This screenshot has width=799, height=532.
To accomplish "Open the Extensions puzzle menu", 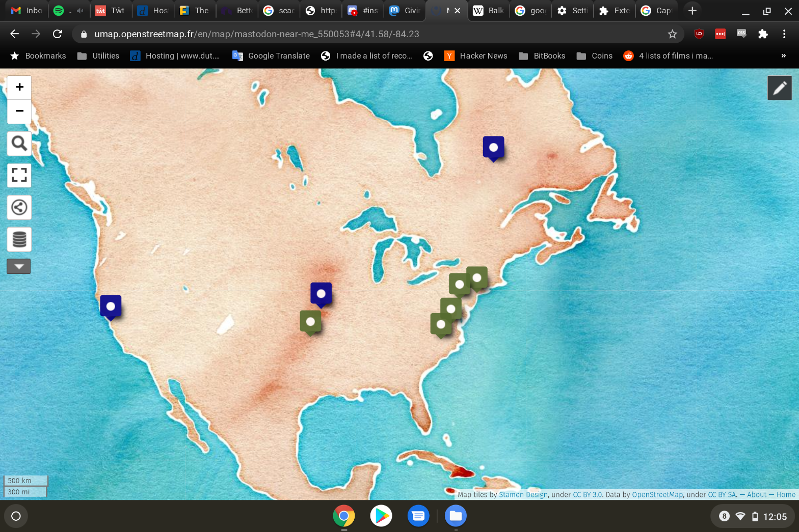I will click(x=763, y=34).
